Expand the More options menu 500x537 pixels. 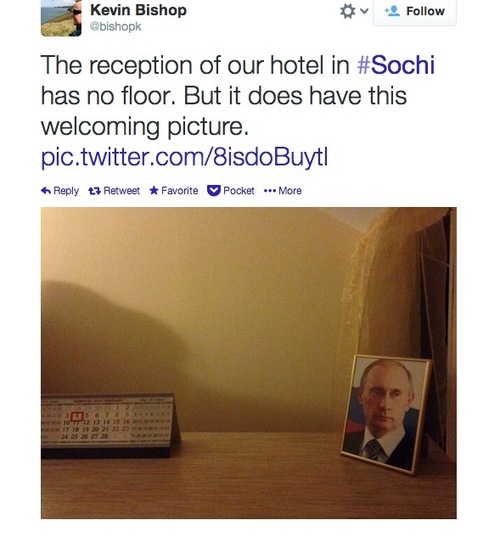click(283, 190)
